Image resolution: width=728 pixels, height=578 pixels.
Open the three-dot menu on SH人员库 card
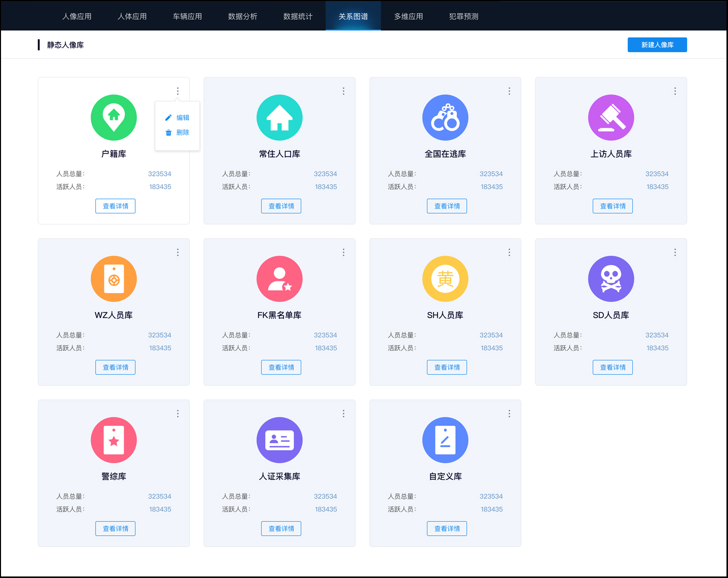509,252
